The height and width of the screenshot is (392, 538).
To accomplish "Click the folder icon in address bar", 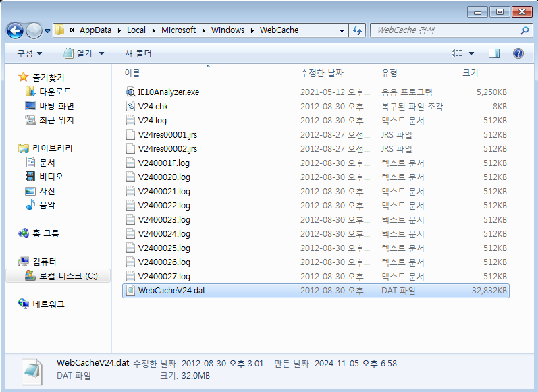I will (x=59, y=30).
